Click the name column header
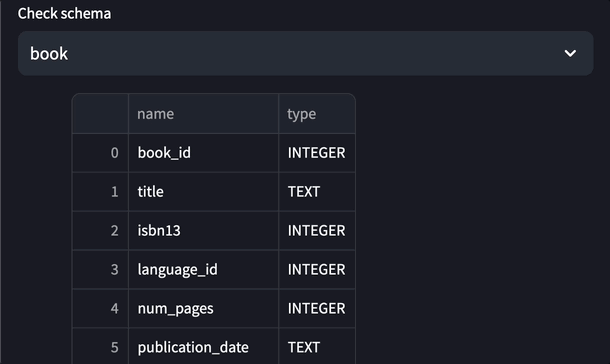 [203, 114]
